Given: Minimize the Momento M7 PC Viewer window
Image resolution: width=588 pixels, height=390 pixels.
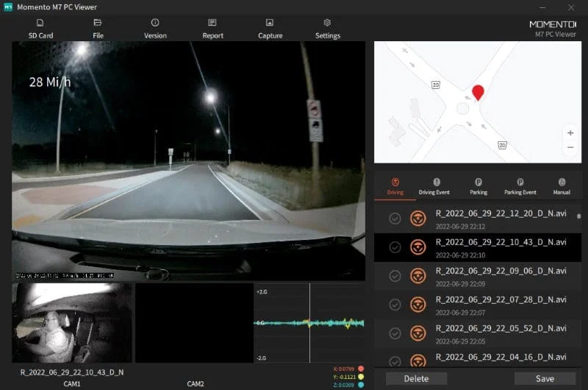Looking at the screenshot, I should tap(542, 7).
